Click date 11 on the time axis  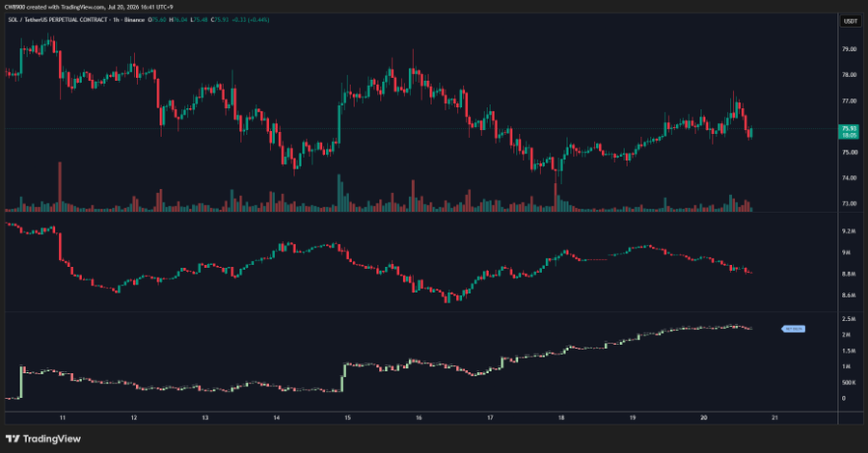(x=63, y=418)
